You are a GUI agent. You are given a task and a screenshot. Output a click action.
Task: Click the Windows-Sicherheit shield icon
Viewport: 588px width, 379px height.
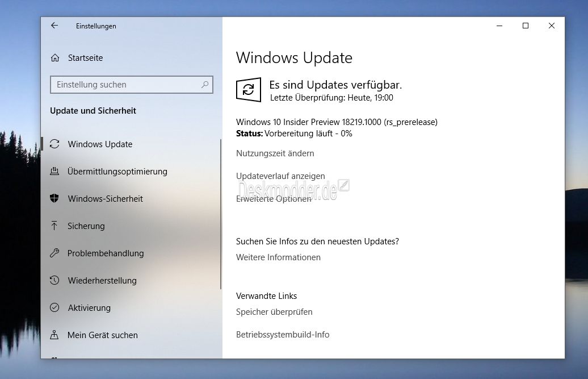pyautogui.click(x=54, y=198)
